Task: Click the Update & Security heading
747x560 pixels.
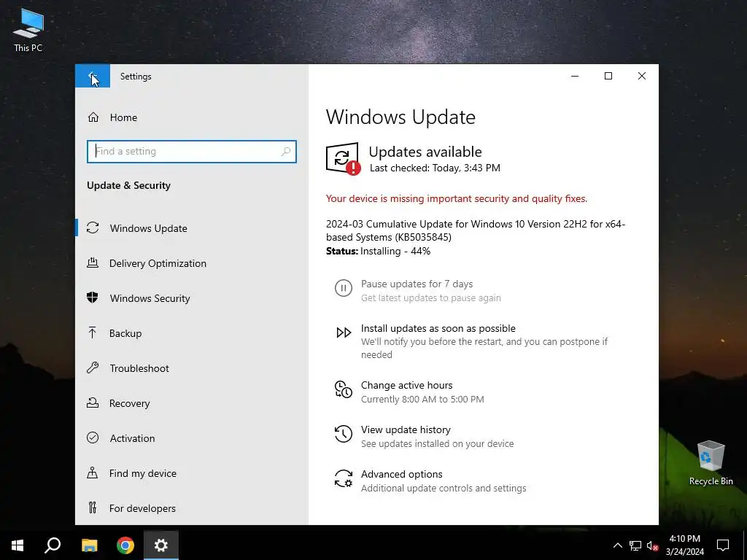Action: 128,185
